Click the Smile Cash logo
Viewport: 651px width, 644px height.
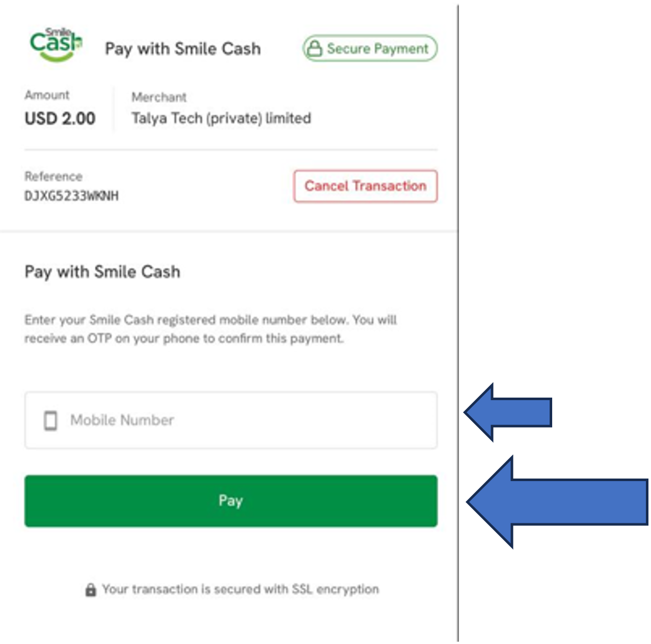click(56, 44)
